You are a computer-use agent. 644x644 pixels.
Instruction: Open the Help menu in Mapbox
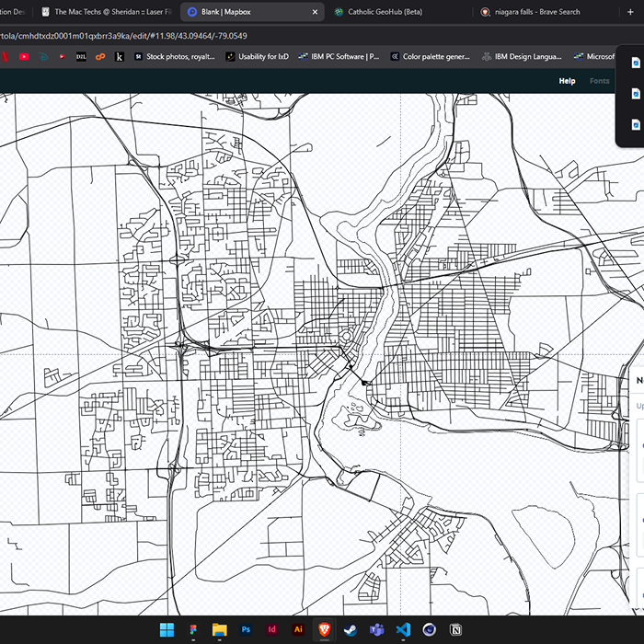[x=567, y=81]
